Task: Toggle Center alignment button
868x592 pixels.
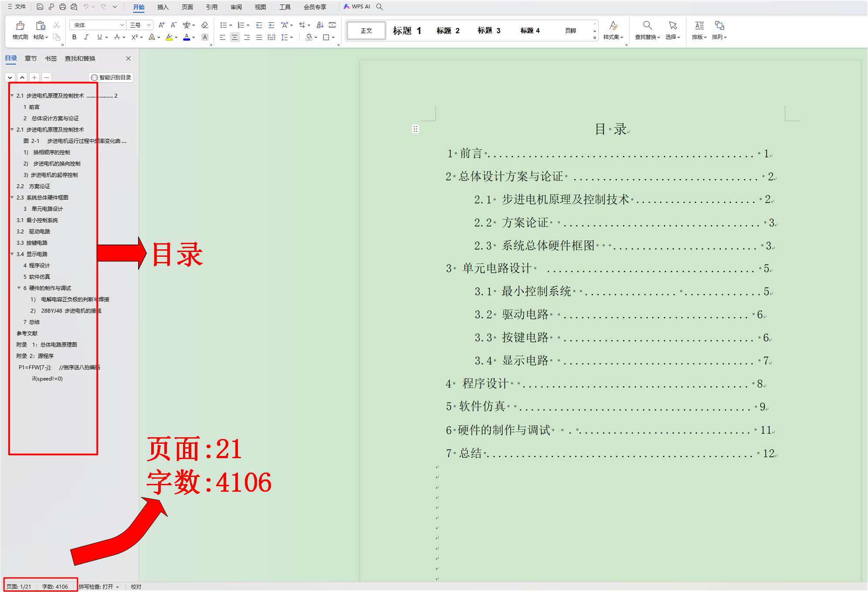Action: point(234,37)
